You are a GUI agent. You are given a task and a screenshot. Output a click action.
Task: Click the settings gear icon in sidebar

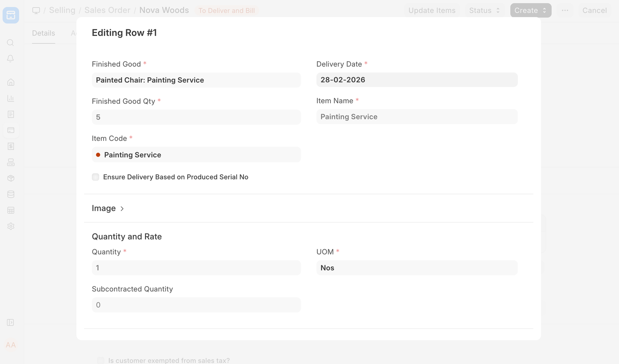[11, 226]
